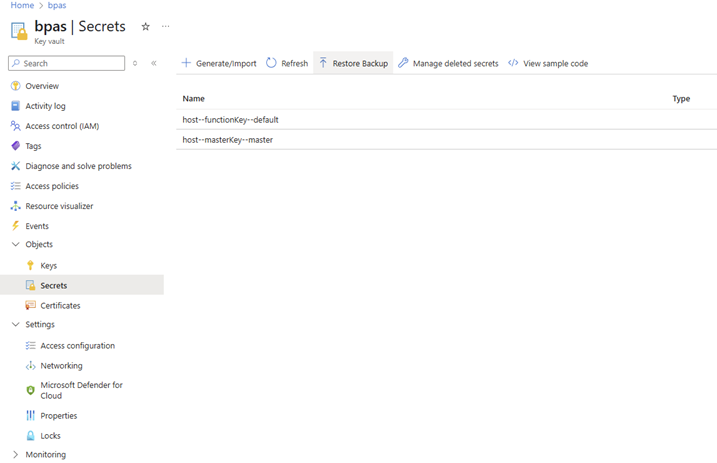Open the Networking icon

30,366
